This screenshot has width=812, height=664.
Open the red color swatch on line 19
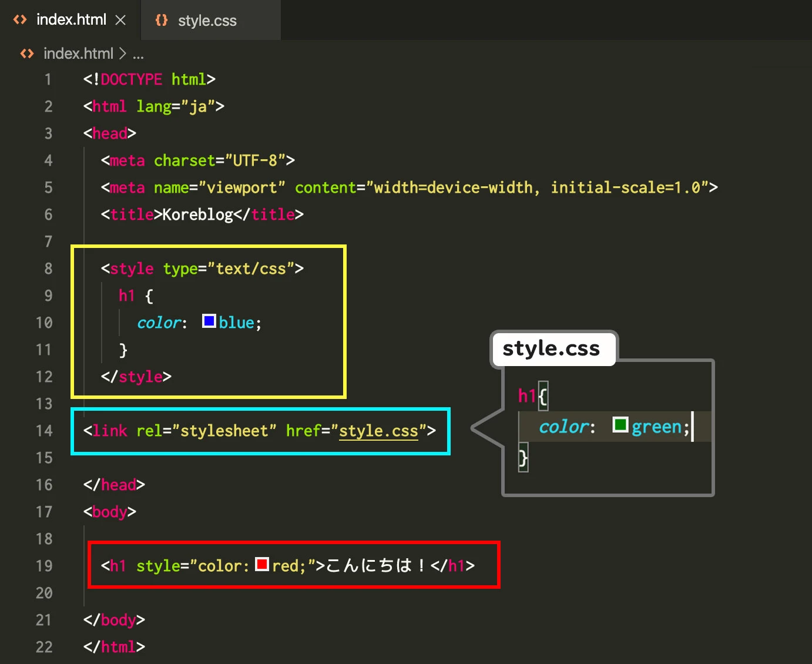[x=262, y=564]
